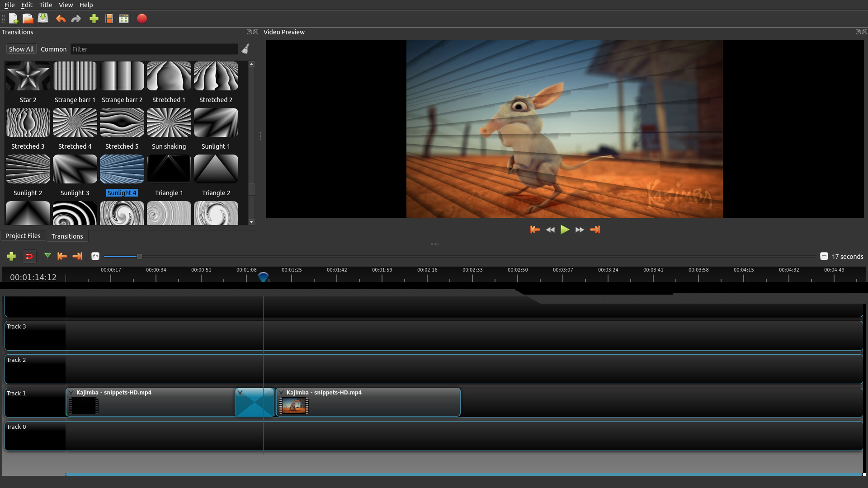Select the Stretched 4 transition
The width and height of the screenshot is (868, 488).
pyautogui.click(x=75, y=129)
